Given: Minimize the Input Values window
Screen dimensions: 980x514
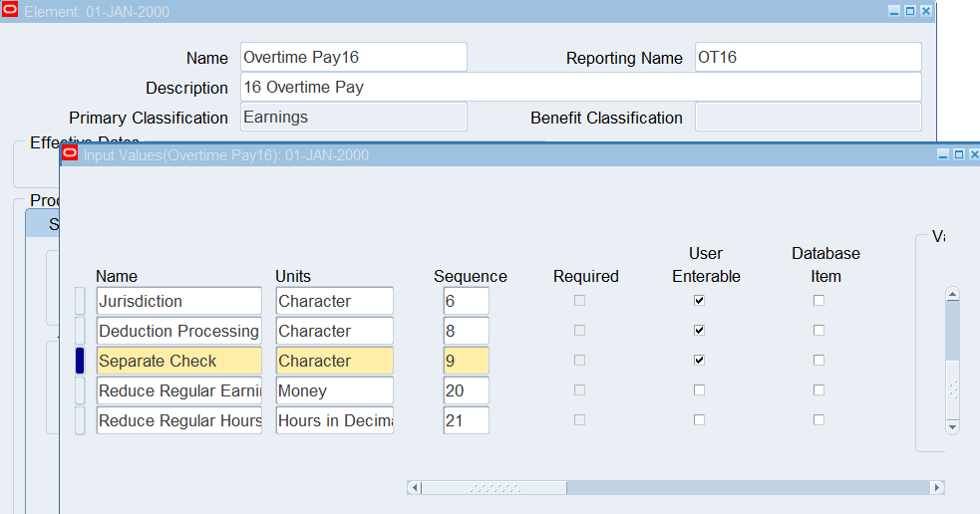Looking at the screenshot, I should coord(943,154).
